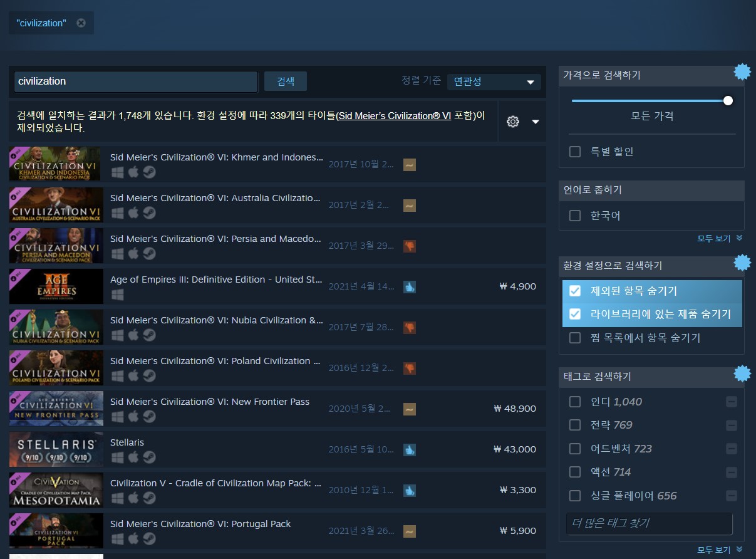Click positive review thumb for Cradle of Civilization Map Pack
This screenshot has width=756, height=559.
[x=409, y=491]
